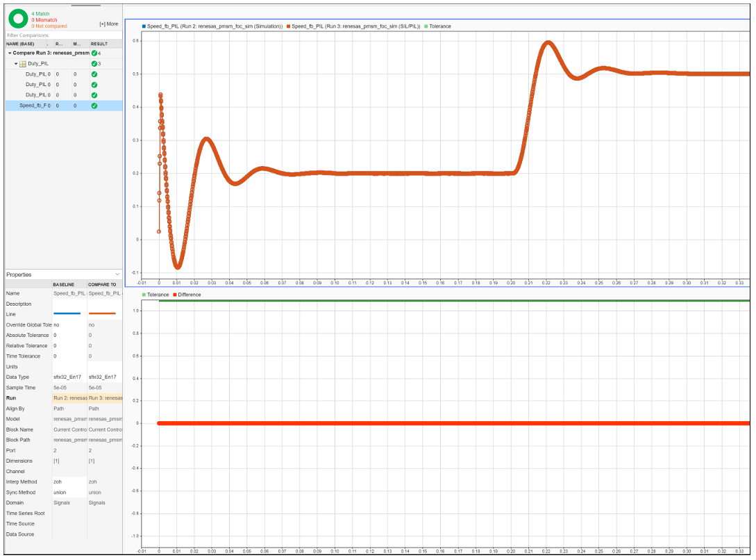Click the blue Baseline line swatch in Properties
This screenshot has height=560, width=756.
pos(67,314)
